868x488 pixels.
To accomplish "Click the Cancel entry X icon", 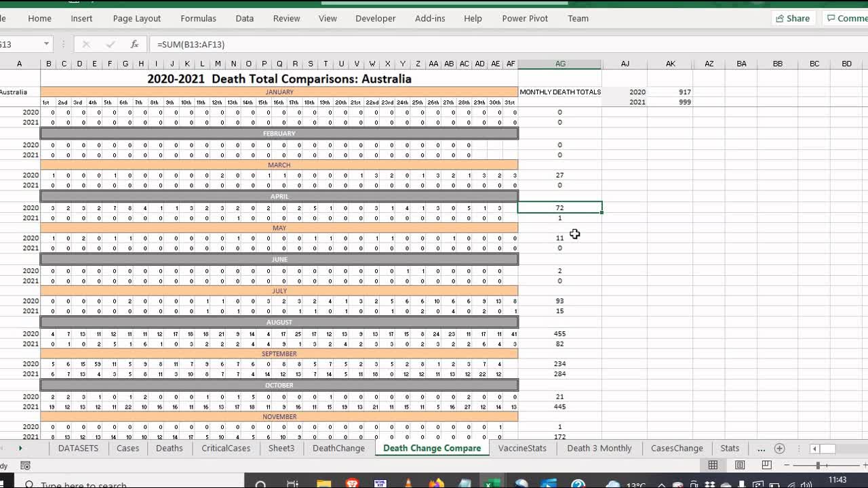I will tap(86, 44).
